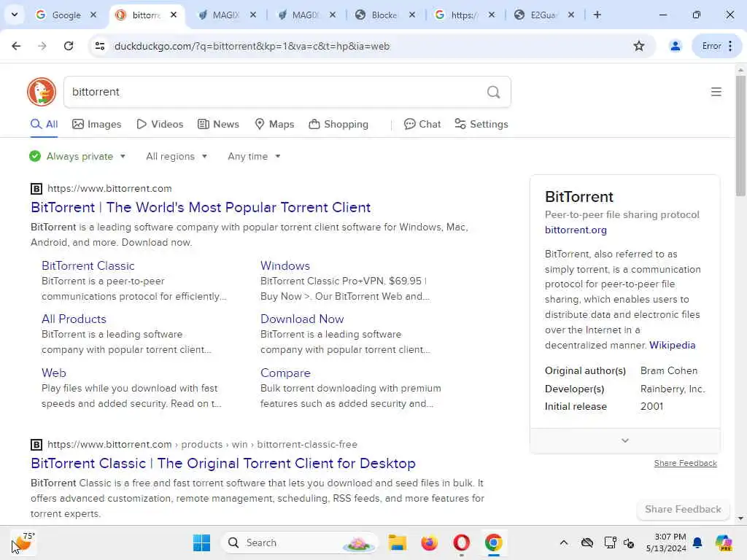Click https://www.bittorrent.com URL of first result
This screenshot has width=747, height=560.
tap(109, 189)
